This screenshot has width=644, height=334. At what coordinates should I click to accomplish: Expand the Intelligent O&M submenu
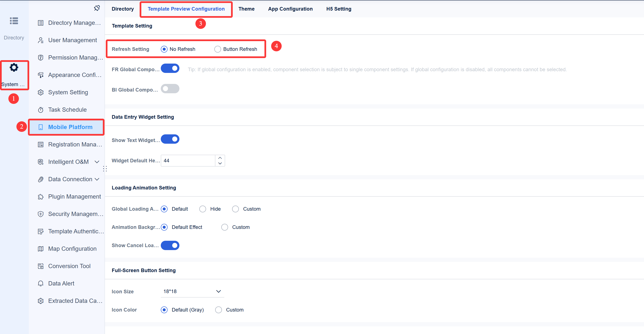pyautogui.click(x=97, y=162)
